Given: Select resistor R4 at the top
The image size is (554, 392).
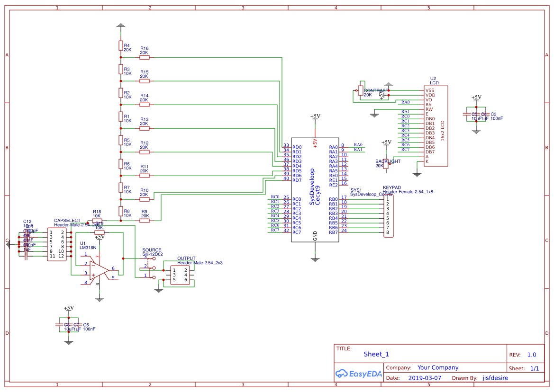Looking at the screenshot, I should pos(121,46).
